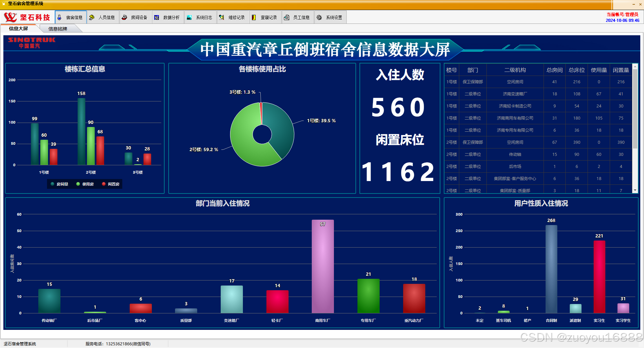
Task: Click the 部门 column header
Action: [473, 70]
